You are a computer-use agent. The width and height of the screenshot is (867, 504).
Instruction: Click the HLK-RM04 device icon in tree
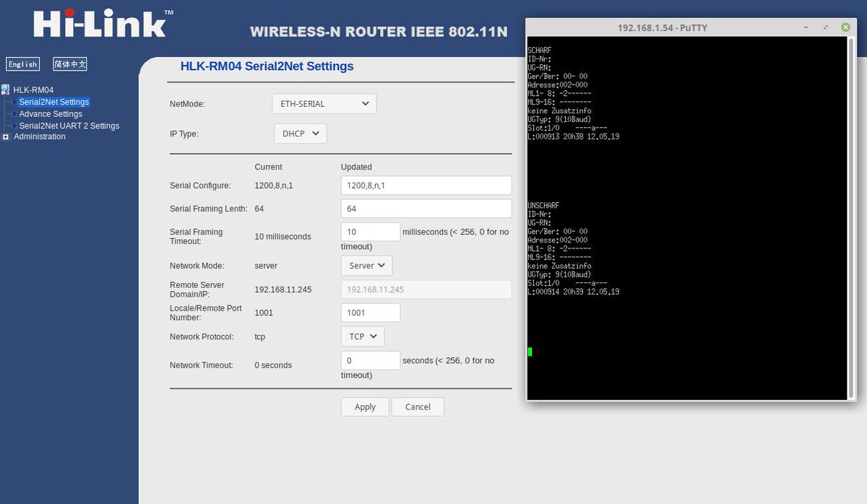6,90
